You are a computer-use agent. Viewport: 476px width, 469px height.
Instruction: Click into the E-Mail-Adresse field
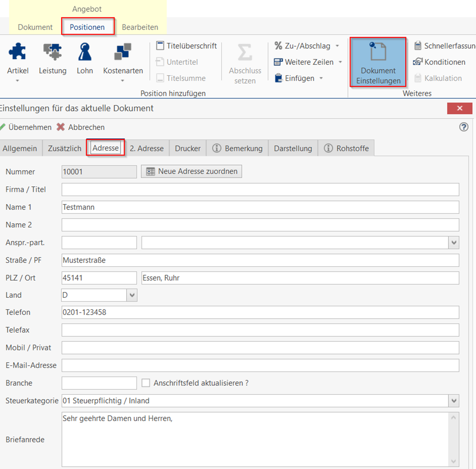click(x=260, y=365)
